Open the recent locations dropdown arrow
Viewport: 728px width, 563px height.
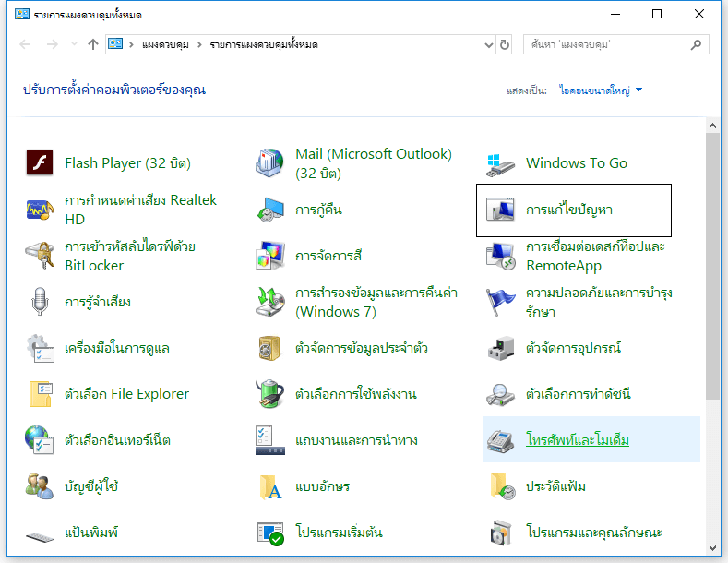pyautogui.click(x=74, y=44)
